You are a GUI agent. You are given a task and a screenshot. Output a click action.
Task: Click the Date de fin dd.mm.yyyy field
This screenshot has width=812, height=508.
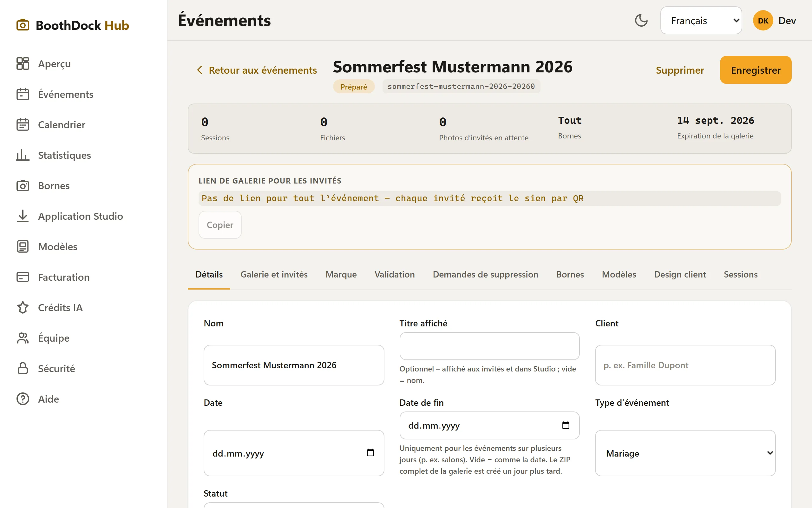coord(489,425)
